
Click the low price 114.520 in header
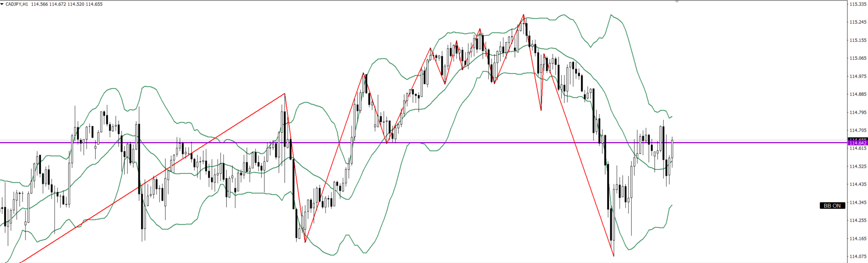click(76, 4)
